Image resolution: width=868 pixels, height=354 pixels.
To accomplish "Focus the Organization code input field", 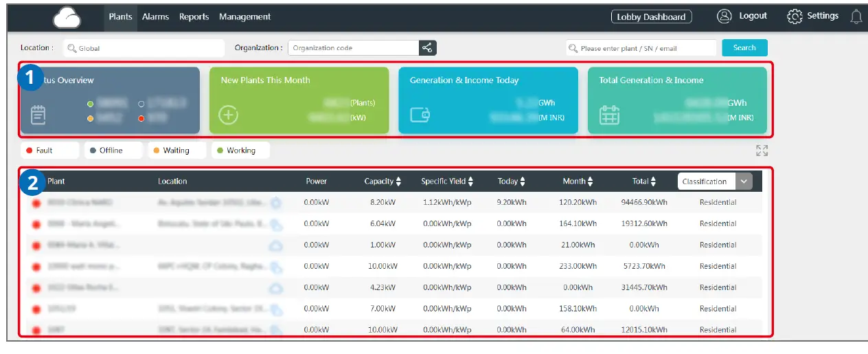I will (x=353, y=48).
